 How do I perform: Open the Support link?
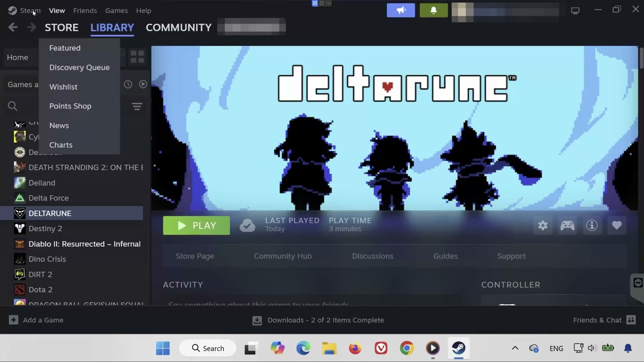coord(511,256)
